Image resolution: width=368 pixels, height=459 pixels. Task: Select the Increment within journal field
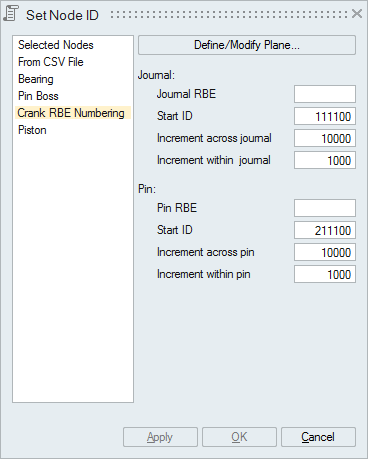[x=325, y=160]
